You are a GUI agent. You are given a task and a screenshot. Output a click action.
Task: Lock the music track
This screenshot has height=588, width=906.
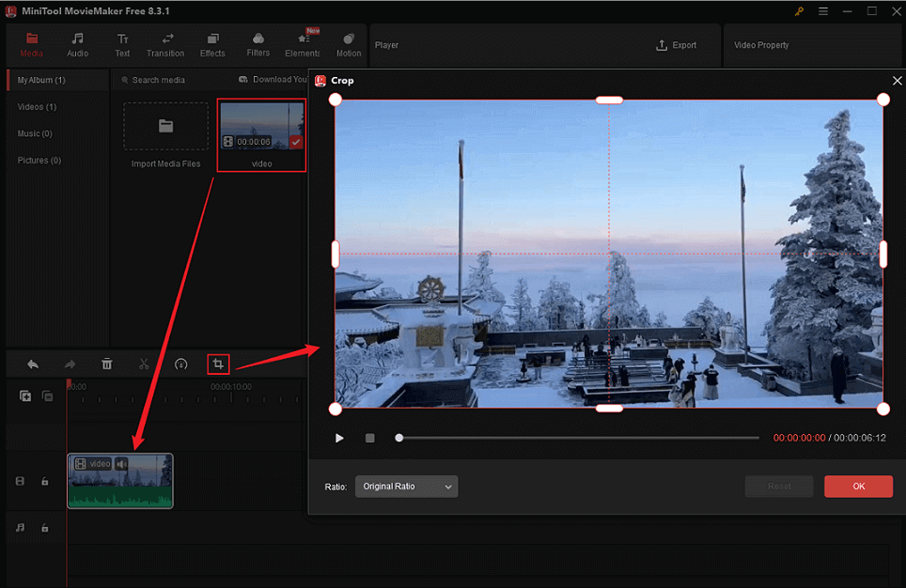(45, 528)
